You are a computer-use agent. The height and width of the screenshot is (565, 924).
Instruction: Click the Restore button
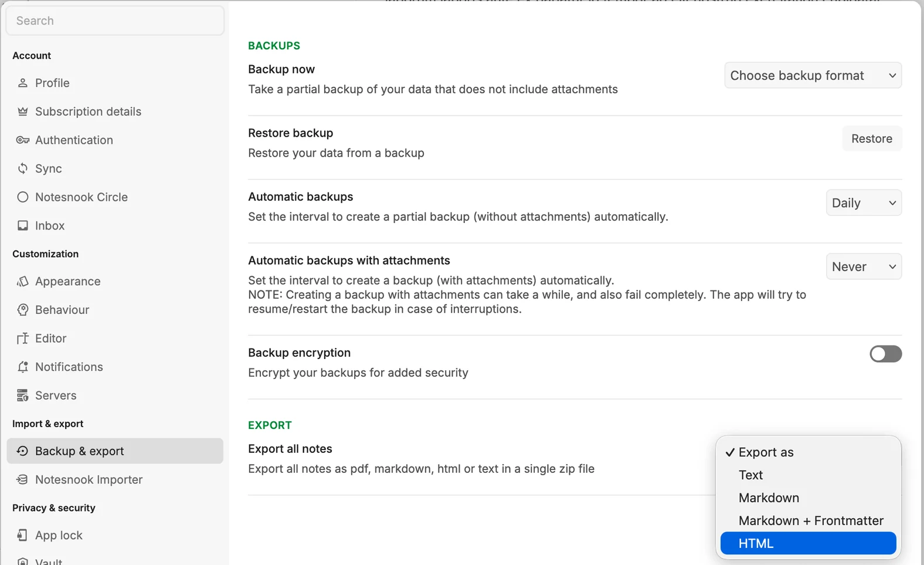[872, 139]
